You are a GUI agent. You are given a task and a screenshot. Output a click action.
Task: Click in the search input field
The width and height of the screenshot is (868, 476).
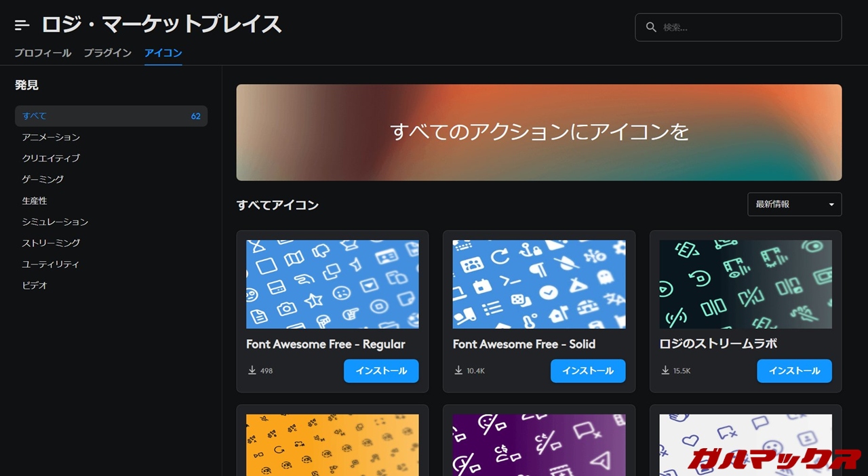[x=746, y=27]
